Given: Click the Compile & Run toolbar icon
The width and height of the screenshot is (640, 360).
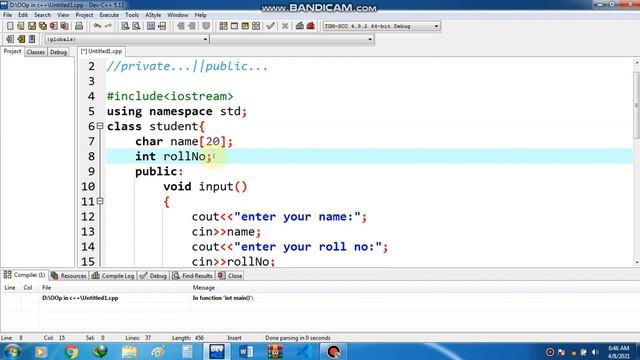Looking at the screenshot, I should [x=245, y=26].
